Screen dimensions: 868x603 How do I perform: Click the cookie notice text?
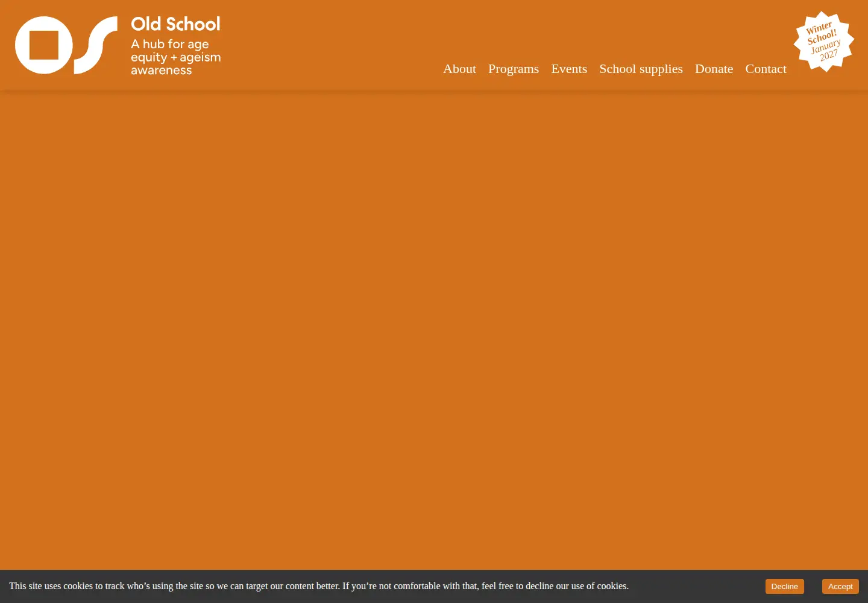(x=319, y=586)
